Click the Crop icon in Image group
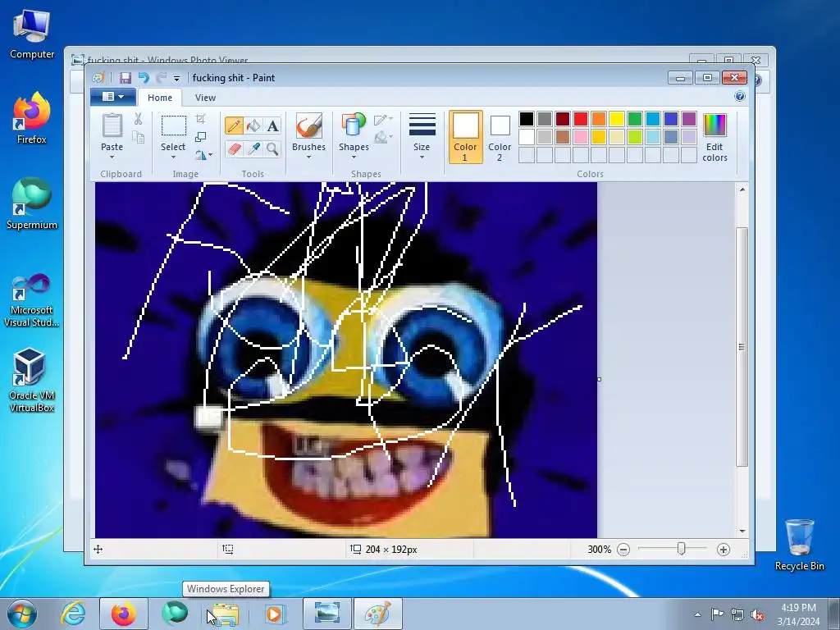 200,119
